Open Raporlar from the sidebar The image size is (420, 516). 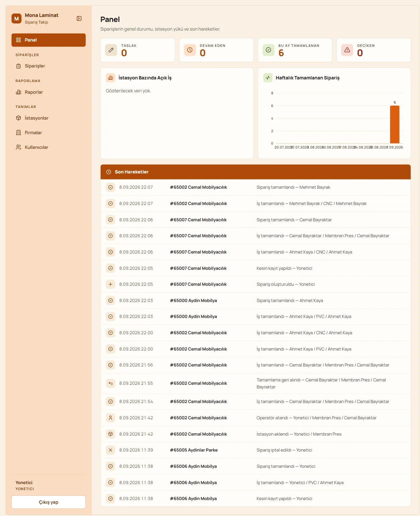click(49, 92)
